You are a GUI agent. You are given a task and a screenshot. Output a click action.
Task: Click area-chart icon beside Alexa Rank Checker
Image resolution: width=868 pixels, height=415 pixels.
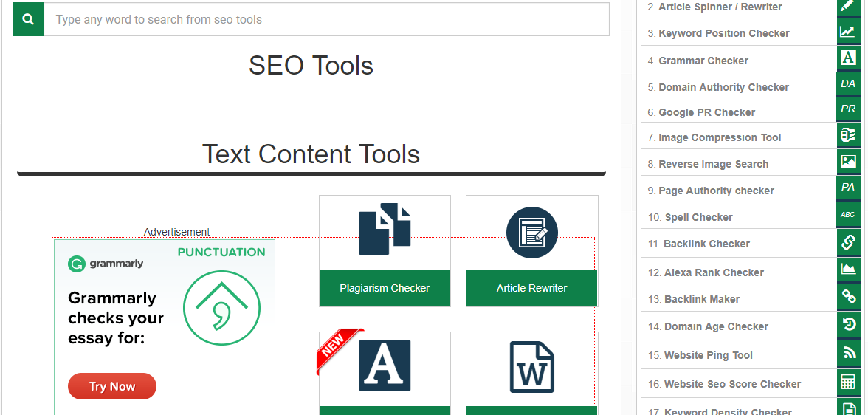pos(848,270)
